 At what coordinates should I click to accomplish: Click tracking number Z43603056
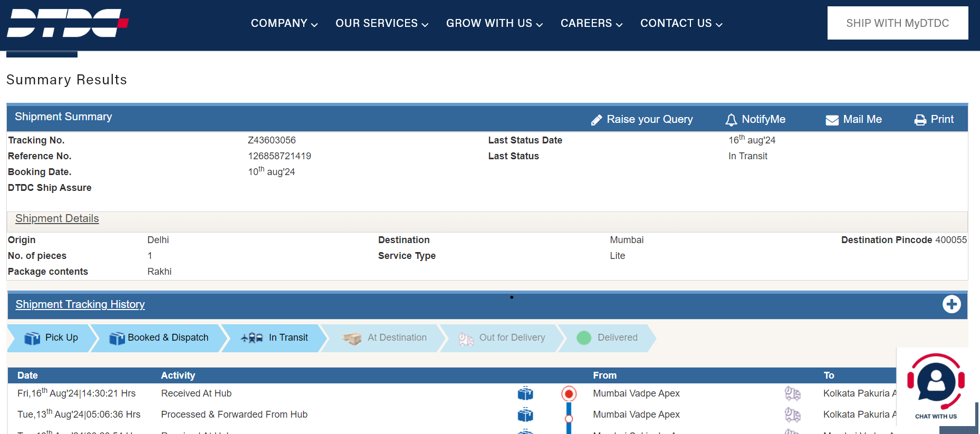[272, 140]
